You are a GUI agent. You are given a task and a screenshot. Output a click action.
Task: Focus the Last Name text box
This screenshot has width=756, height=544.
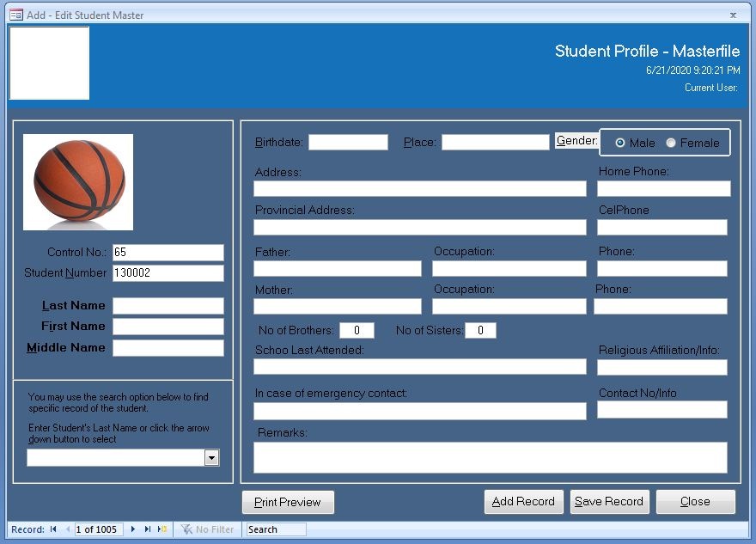(168, 306)
